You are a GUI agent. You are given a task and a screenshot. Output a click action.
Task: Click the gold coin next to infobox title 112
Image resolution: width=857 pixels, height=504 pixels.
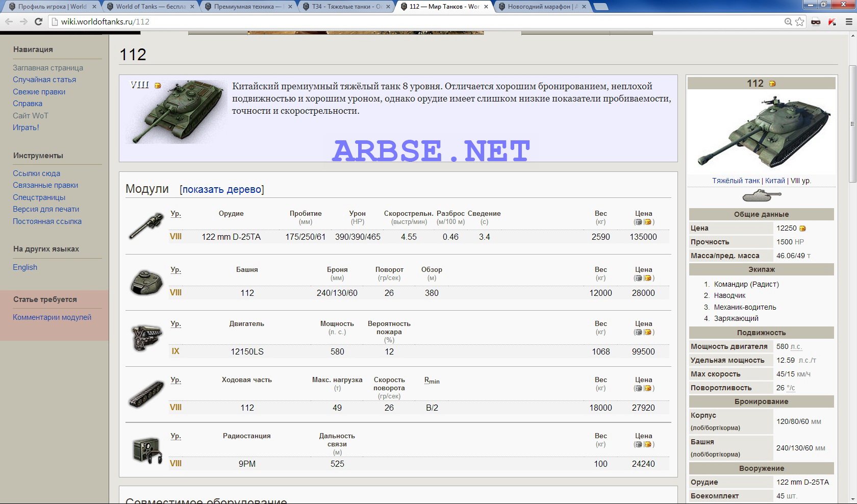(x=772, y=84)
